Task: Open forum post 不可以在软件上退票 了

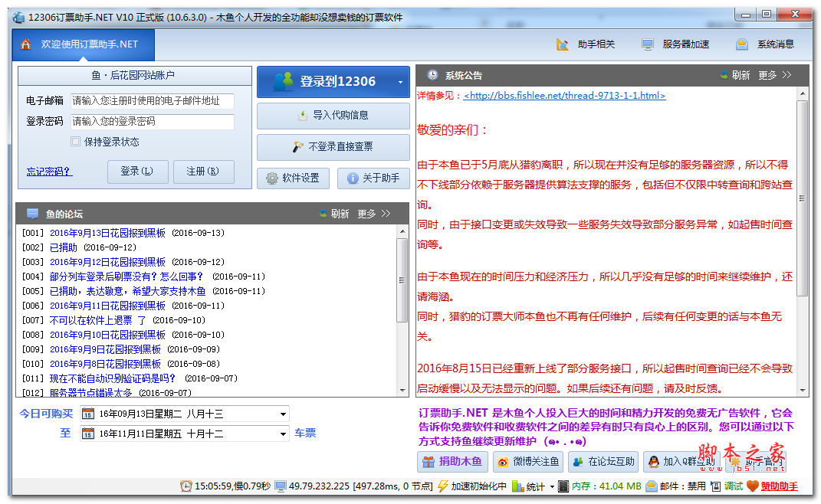Action: (97, 320)
